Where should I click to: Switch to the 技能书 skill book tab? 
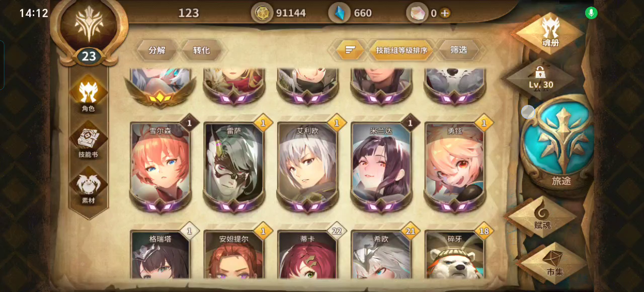pos(88,141)
